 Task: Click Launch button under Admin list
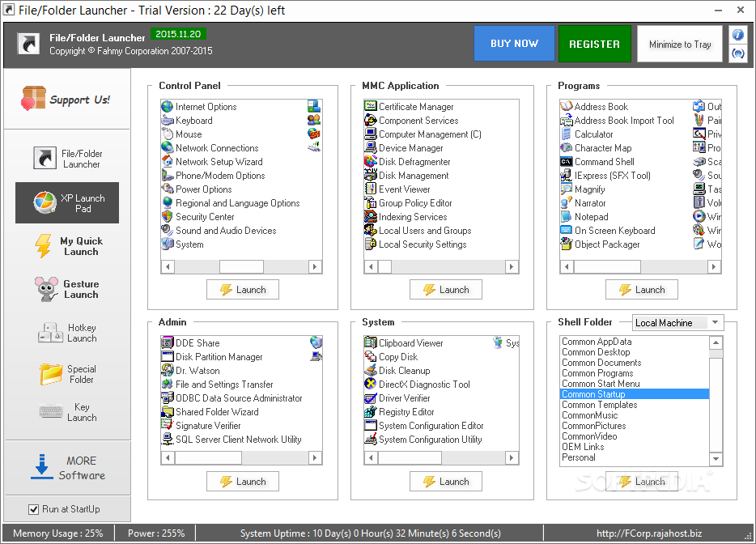243,482
